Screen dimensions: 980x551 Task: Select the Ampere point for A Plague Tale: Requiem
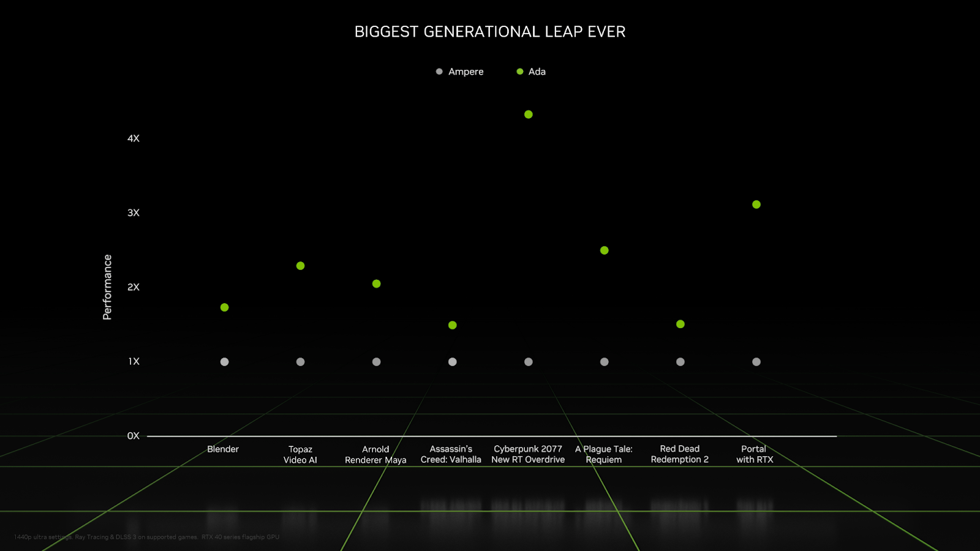point(605,362)
